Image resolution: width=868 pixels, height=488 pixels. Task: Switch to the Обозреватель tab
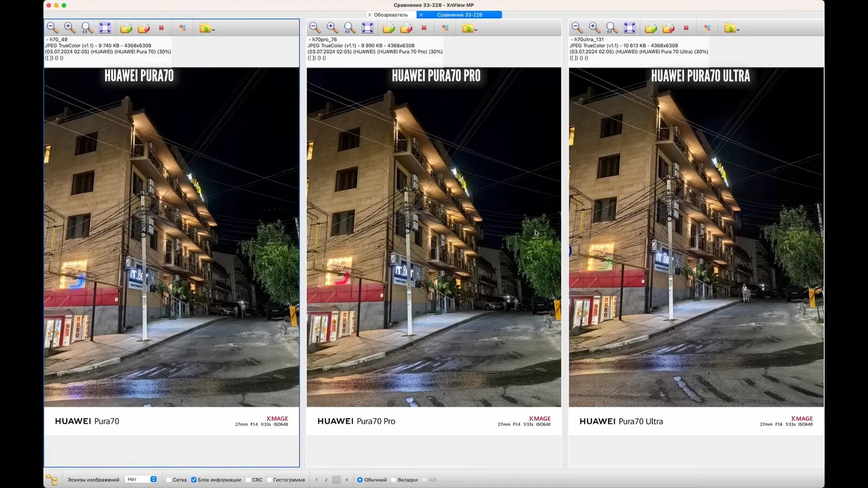pyautogui.click(x=391, y=15)
